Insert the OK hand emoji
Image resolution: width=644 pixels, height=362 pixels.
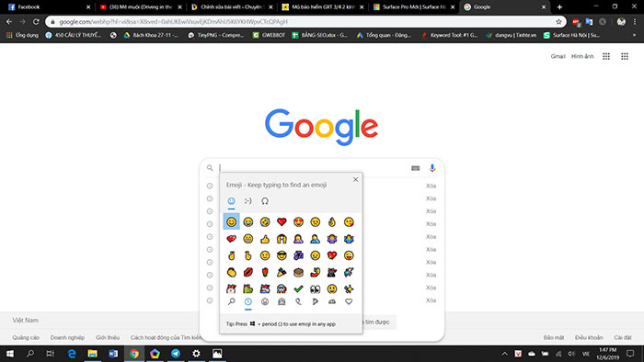coord(332,221)
